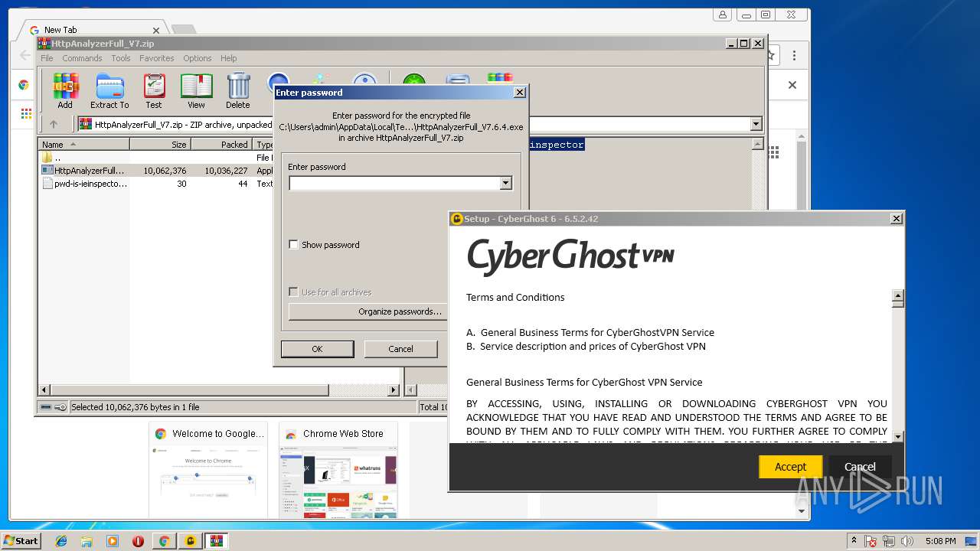Show hidden system tray icons
The height and width of the screenshot is (551, 980).
pos(854,541)
